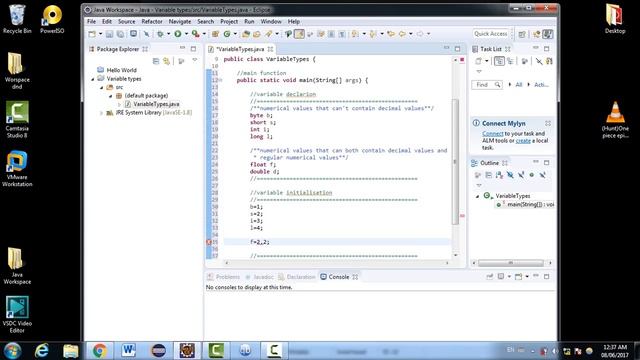This screenshot has height=360, width=640.
Task: Toggle Hide Static Members in Outline
Action: [521, 175]
